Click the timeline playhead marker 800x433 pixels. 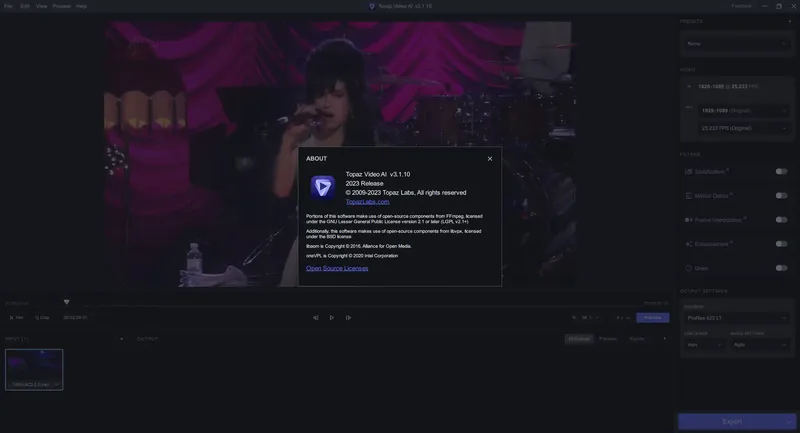pos(66,302)
